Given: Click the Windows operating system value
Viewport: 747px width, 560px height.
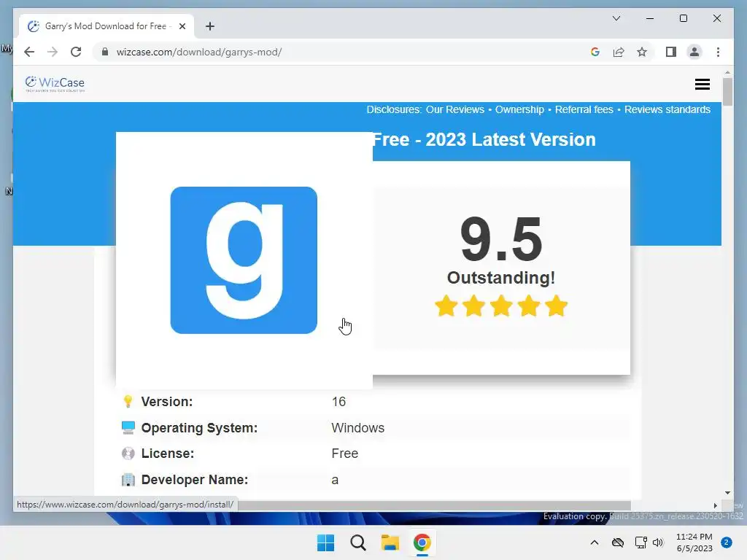Looking at the screenshot, I should pyautogui.click(x=357, y=427).
